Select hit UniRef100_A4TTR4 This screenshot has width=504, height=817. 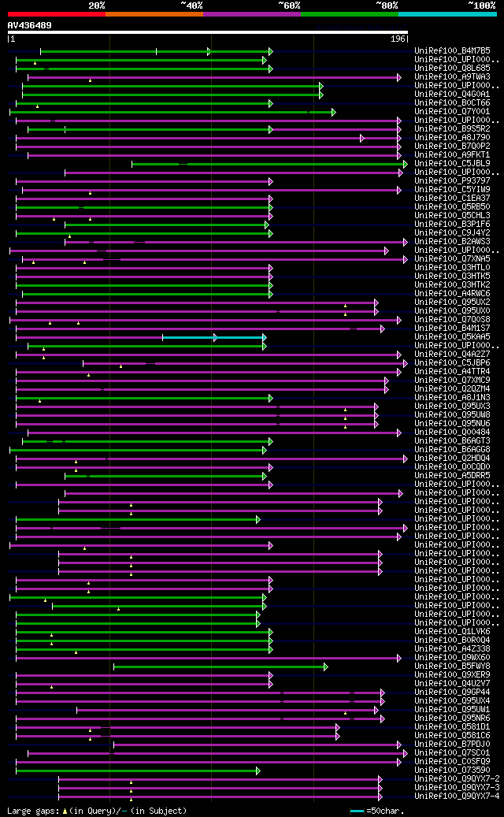[452, 372]
